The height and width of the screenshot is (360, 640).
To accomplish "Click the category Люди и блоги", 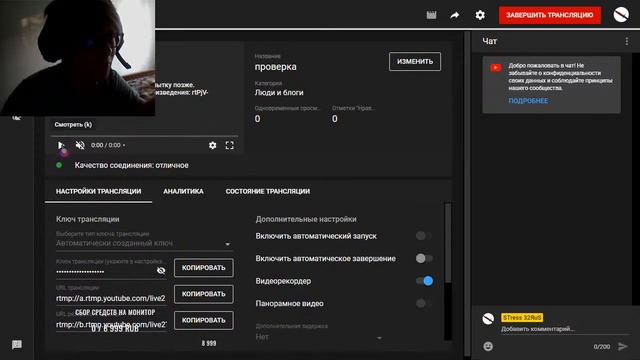I will (279, 93).
